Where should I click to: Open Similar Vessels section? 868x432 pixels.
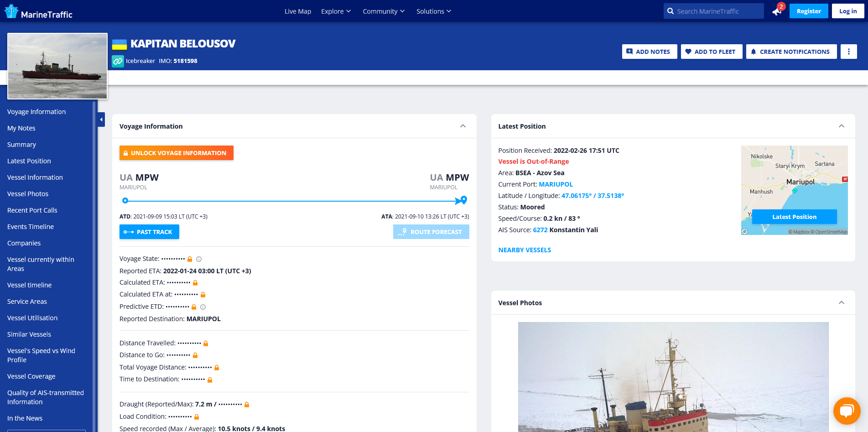coord(29,334)
